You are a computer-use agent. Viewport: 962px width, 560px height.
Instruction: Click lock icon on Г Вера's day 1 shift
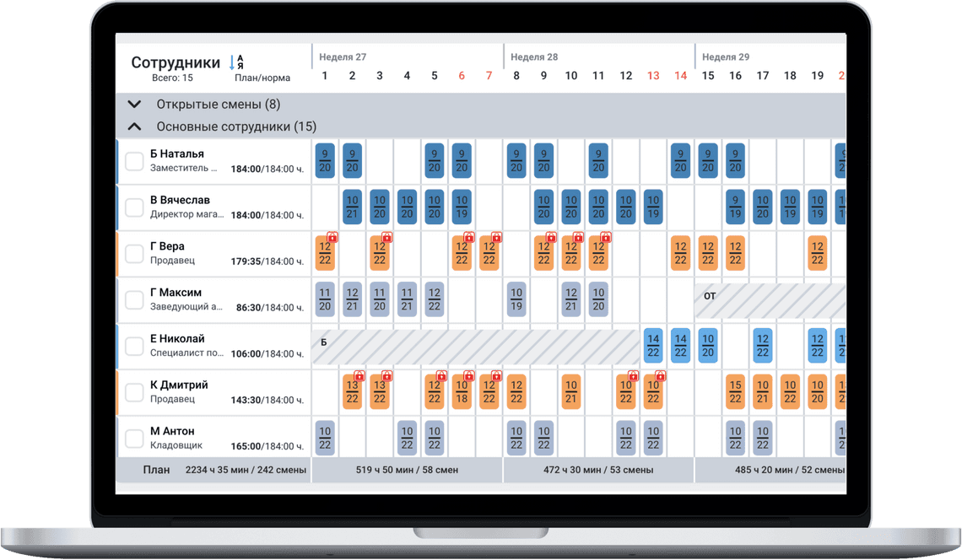coord(332,238)
